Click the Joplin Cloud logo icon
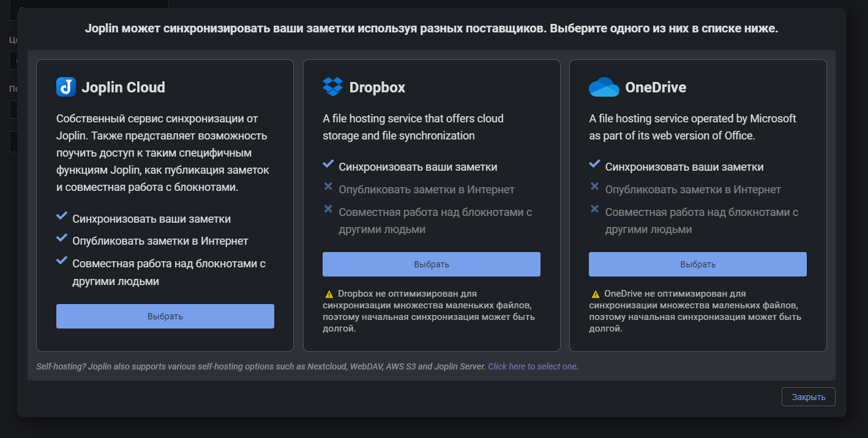Screen dimensions: 868x438 pos(65,87)
